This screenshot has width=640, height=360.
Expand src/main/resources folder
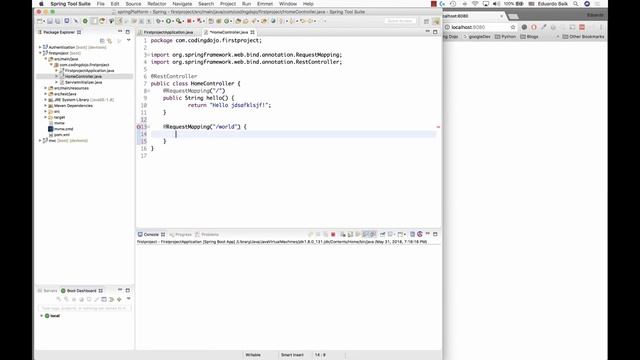[x=46, y=88]
